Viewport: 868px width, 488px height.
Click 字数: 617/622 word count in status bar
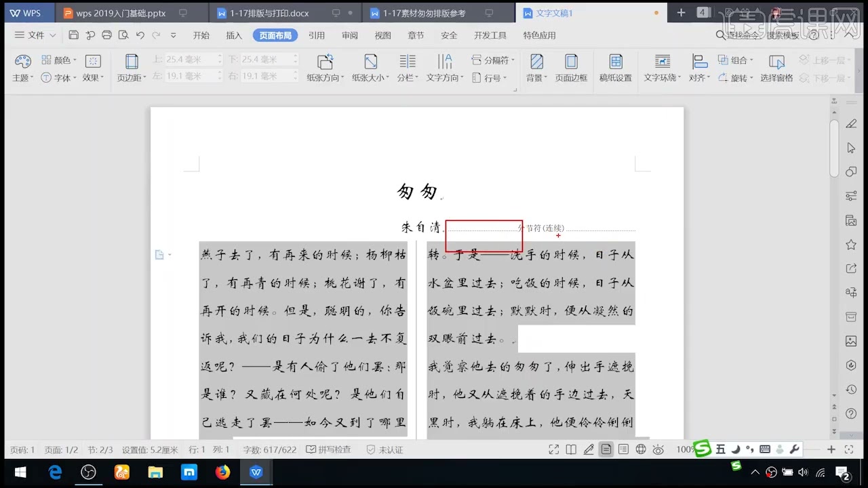tap(269, 449)
